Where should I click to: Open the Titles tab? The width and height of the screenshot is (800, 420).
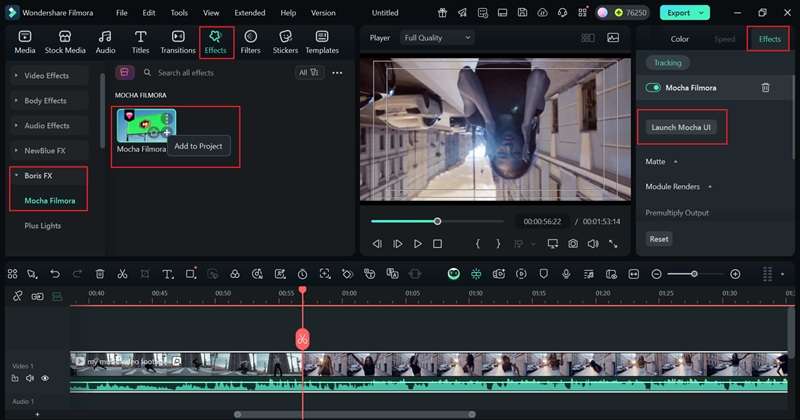[140, 42]
